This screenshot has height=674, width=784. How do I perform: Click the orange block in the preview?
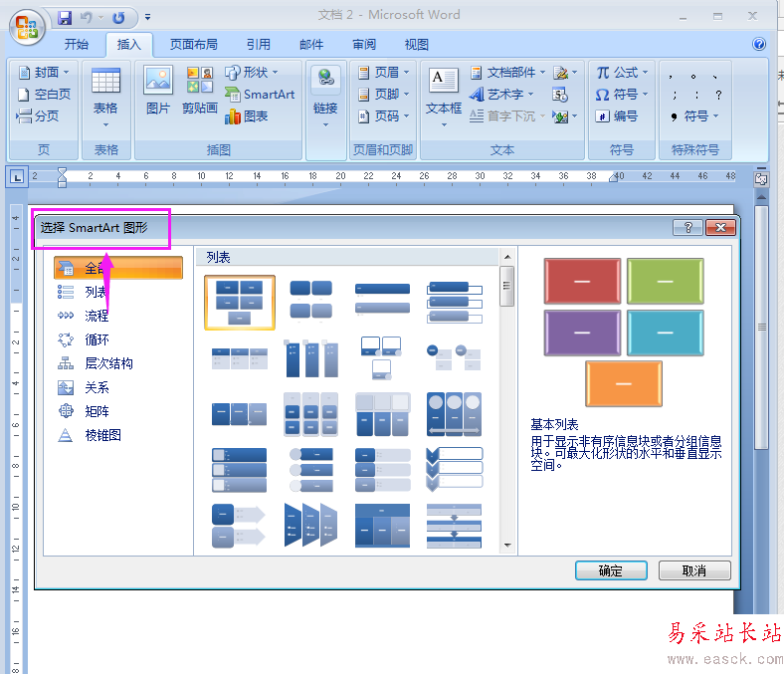click(624, 383)
